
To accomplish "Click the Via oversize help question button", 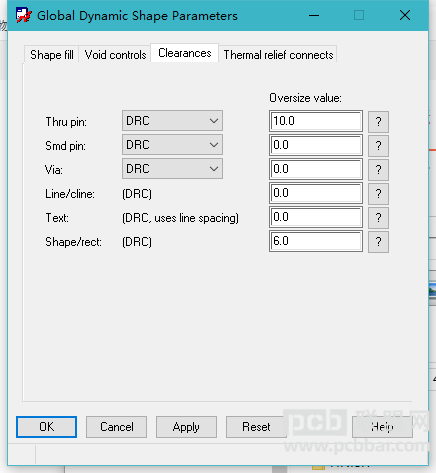I will (x=378, y=170).
